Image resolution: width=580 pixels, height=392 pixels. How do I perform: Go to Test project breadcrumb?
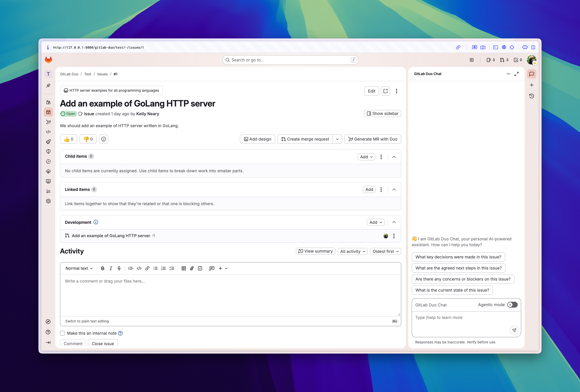(x=88, y=74)
